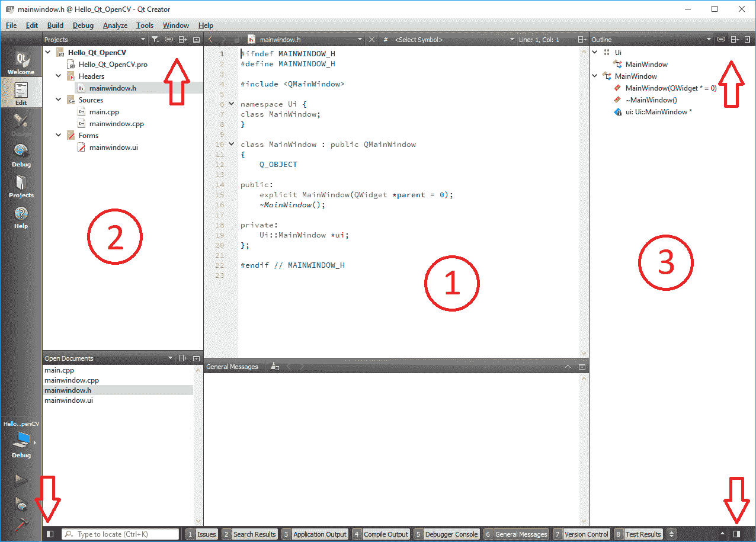Toggle synchronize with editor in Outline panel
The height and width of the screenshot is (542, 756).
pyautogui.click(x=721, y=40)
